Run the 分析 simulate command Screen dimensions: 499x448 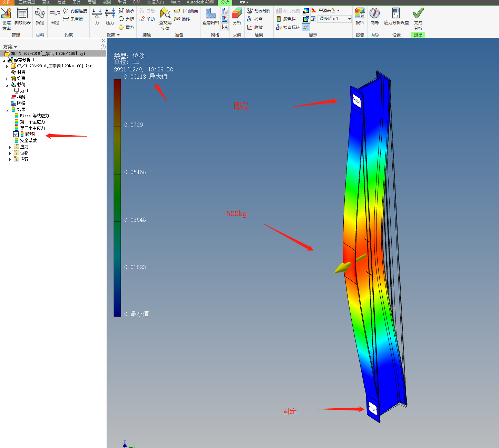(x=237, y=17)
